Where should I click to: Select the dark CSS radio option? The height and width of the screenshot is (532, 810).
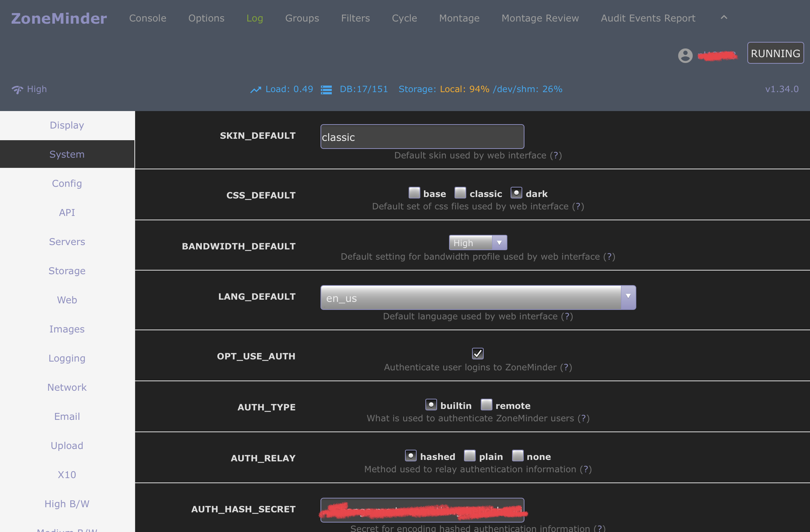tap(516, 193)
